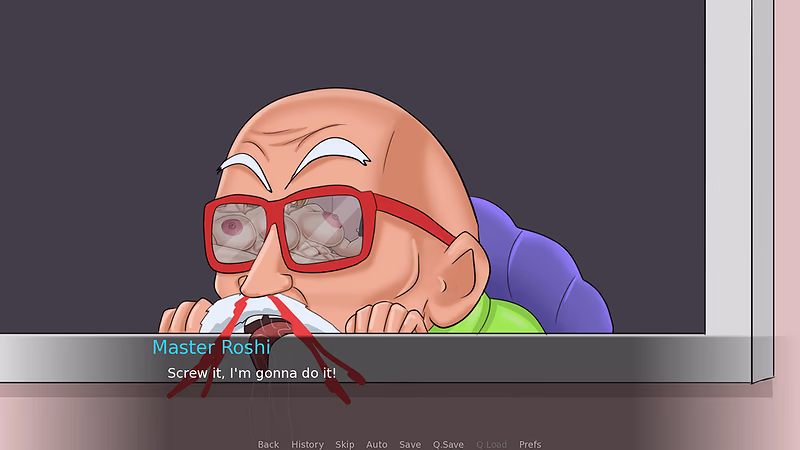Go back using the Back button
Image resolution: width=800 pixels, height=450 pixels.
point(268,444)
